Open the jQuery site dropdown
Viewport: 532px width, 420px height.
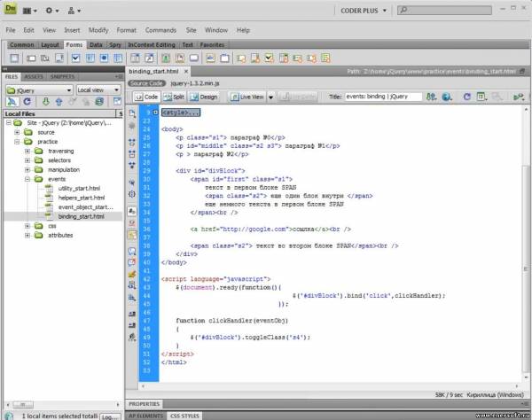pos(39,90)
